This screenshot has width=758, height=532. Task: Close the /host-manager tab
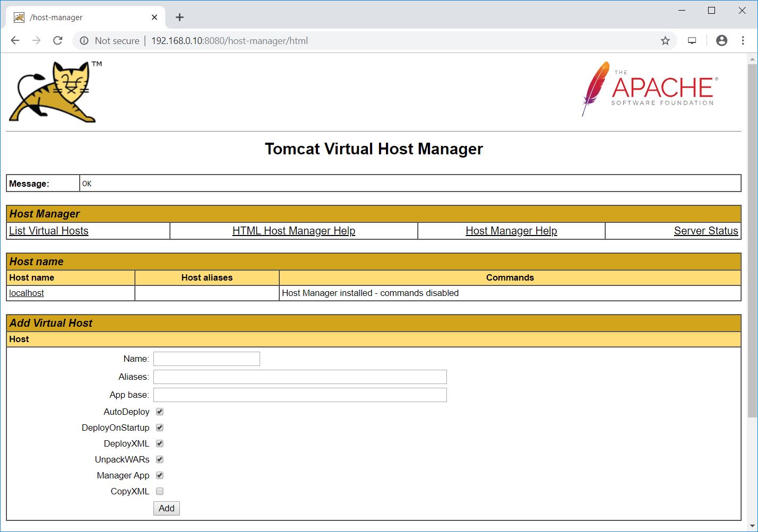154,18
